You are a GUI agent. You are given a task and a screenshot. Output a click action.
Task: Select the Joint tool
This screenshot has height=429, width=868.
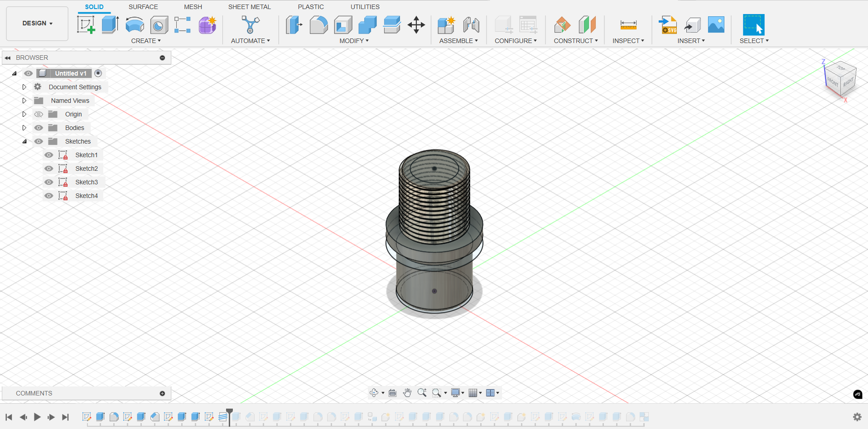(471, 24)
